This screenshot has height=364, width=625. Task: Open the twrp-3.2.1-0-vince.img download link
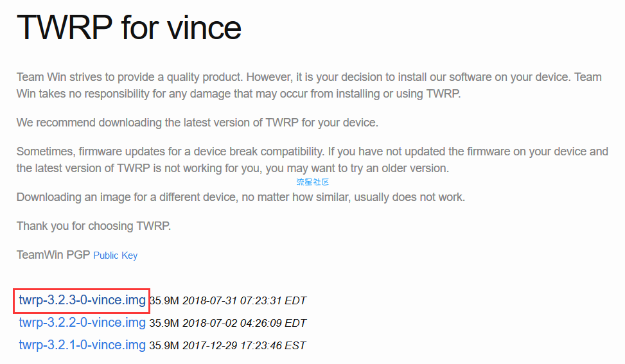(82, 345)
